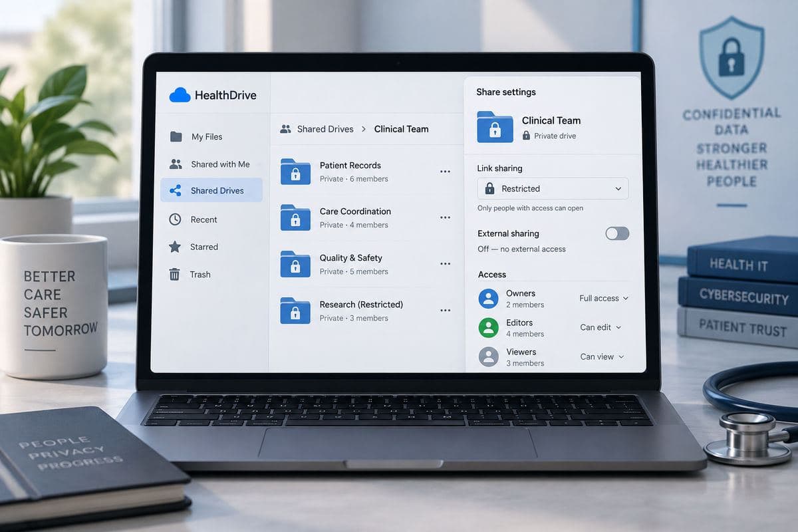Click "Private · 3 members" under Research
Screen dimensions: 798x532
(x=354, y=318)
